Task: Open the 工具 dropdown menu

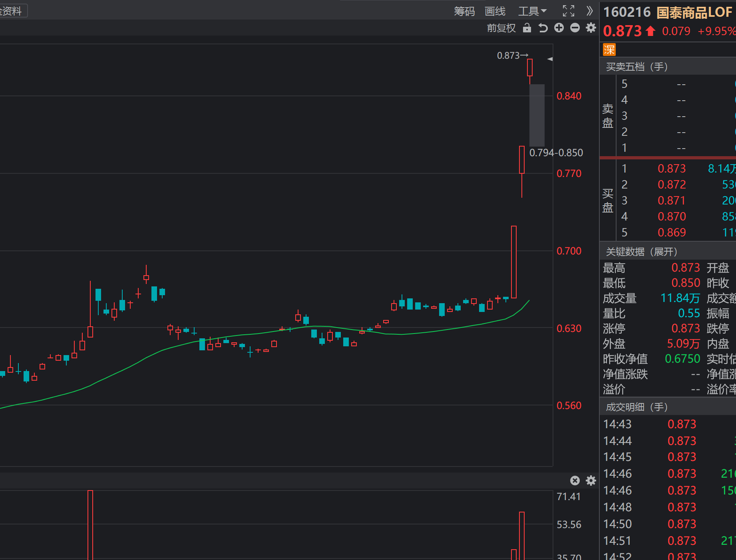Action: [532, 11]
